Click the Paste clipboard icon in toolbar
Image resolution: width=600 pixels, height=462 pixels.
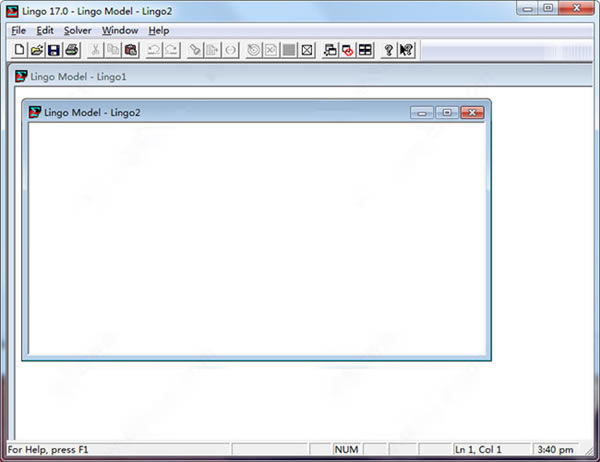131,49
